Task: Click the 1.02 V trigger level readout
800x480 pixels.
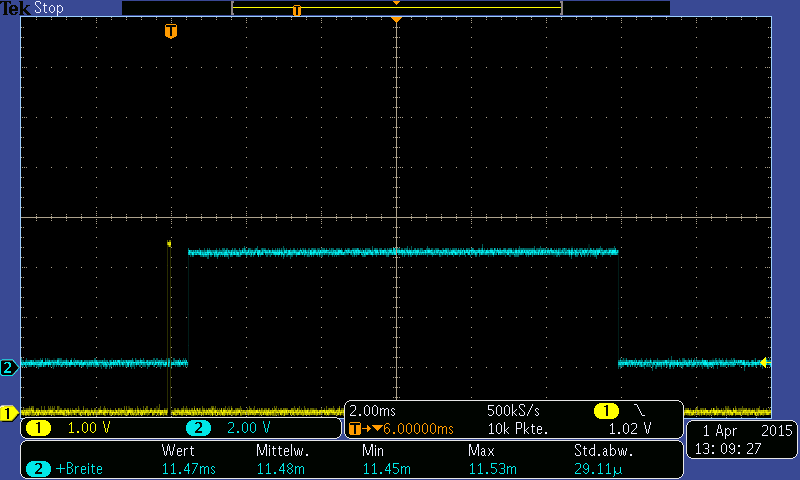Action: click(630, 428)
